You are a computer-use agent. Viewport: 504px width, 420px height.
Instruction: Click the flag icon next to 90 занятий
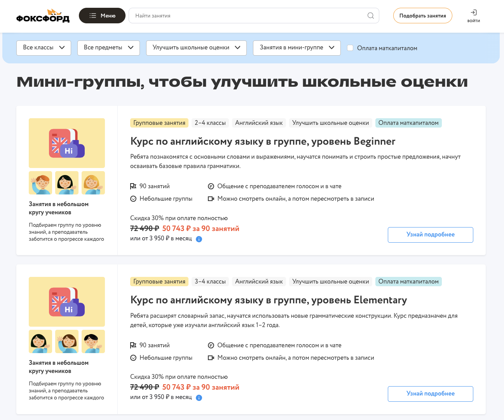(x=133, y=186)
